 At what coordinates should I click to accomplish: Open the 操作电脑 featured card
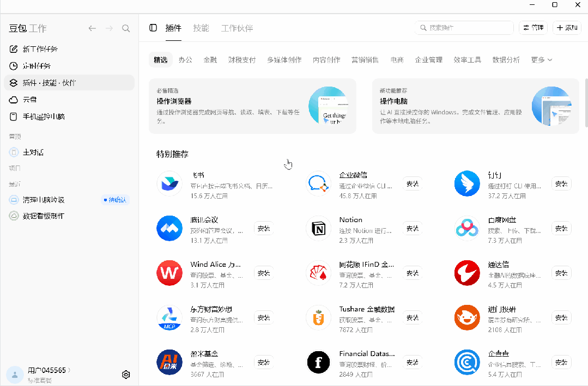pyautogui.click(x=476, y=106)
